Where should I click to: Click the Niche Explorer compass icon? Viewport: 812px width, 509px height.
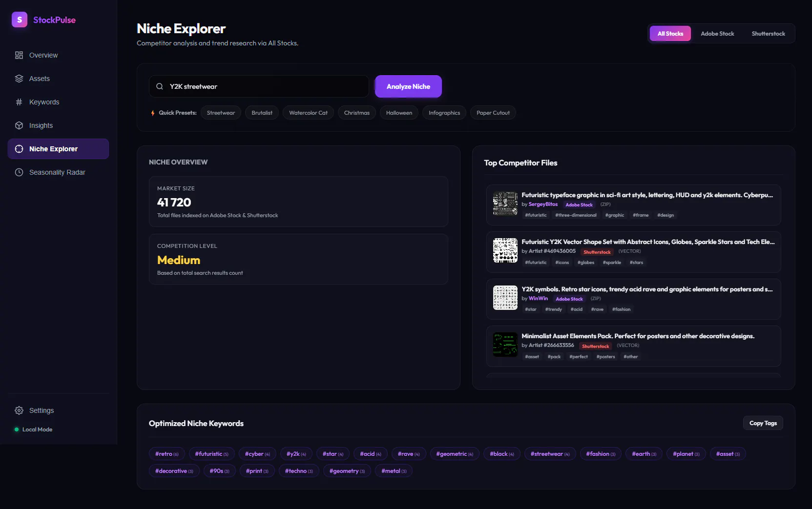coord(19,149)
